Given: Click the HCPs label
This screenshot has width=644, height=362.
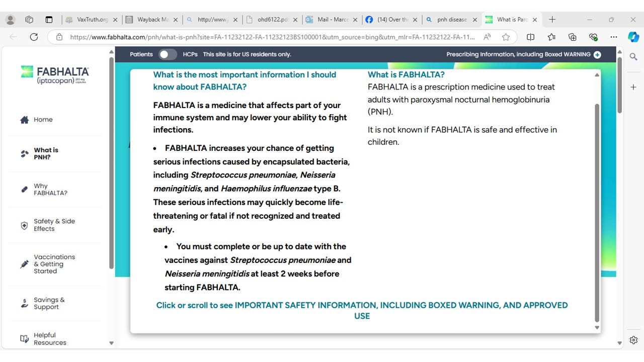Looking at the screenshot, I should [x=190, y=54].
